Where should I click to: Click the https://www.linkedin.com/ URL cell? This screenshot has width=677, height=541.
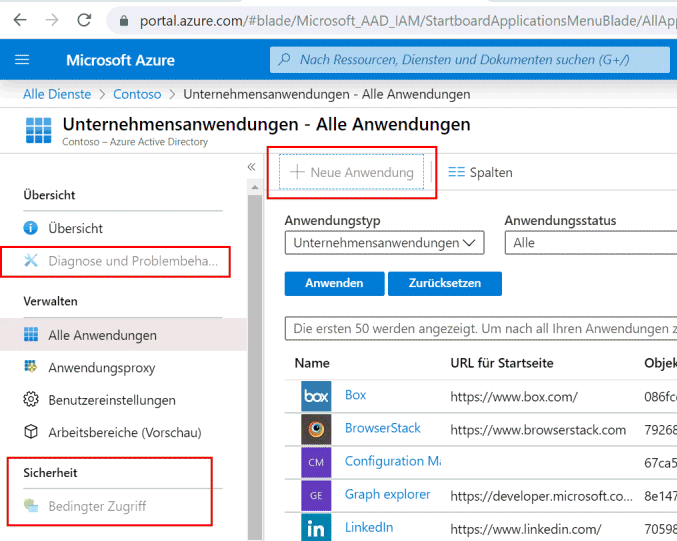[526, 529]
